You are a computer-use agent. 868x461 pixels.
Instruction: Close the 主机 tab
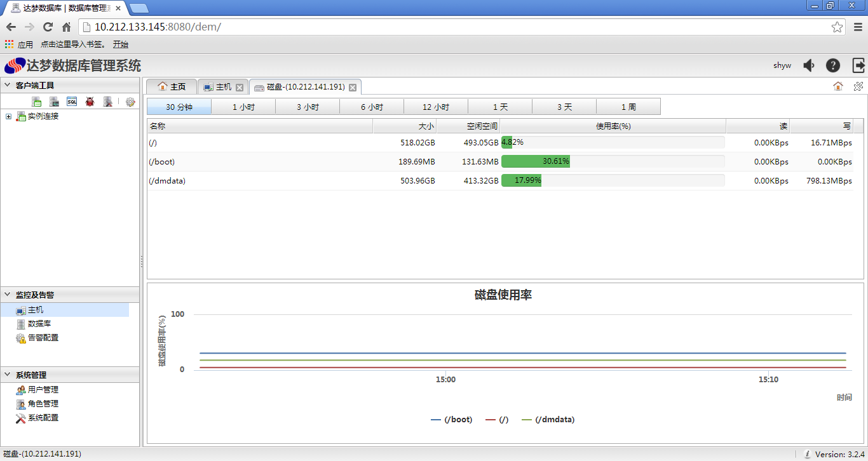click(x=240, y=87)
